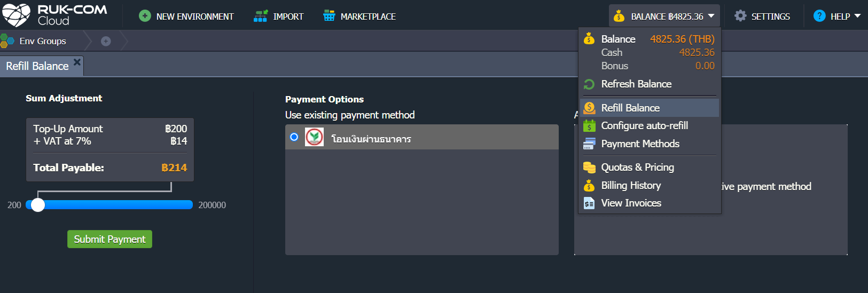Click the Refresh Balance arrow icon
The image size is (868, 293).
pos(589,84)
